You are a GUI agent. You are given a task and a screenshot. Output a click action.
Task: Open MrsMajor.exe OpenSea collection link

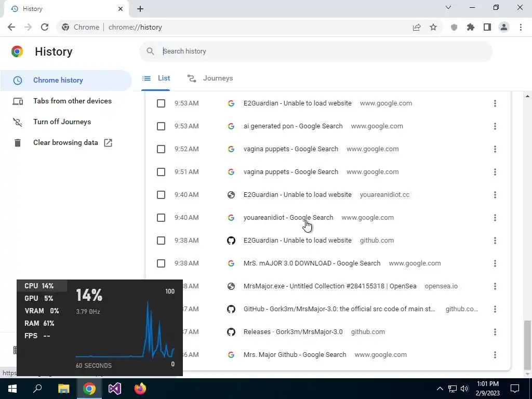pos(330,286)
